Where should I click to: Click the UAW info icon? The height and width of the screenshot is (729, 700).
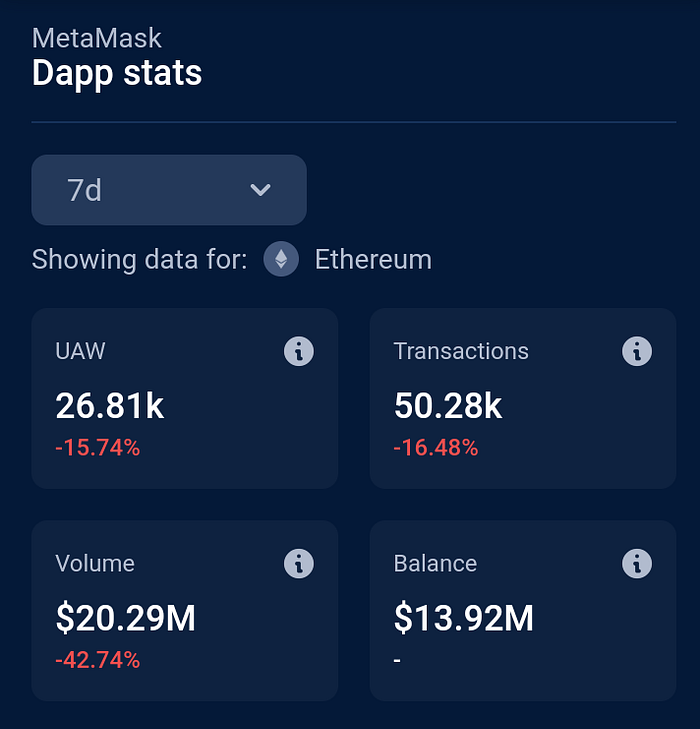click(x=299, y=351)
